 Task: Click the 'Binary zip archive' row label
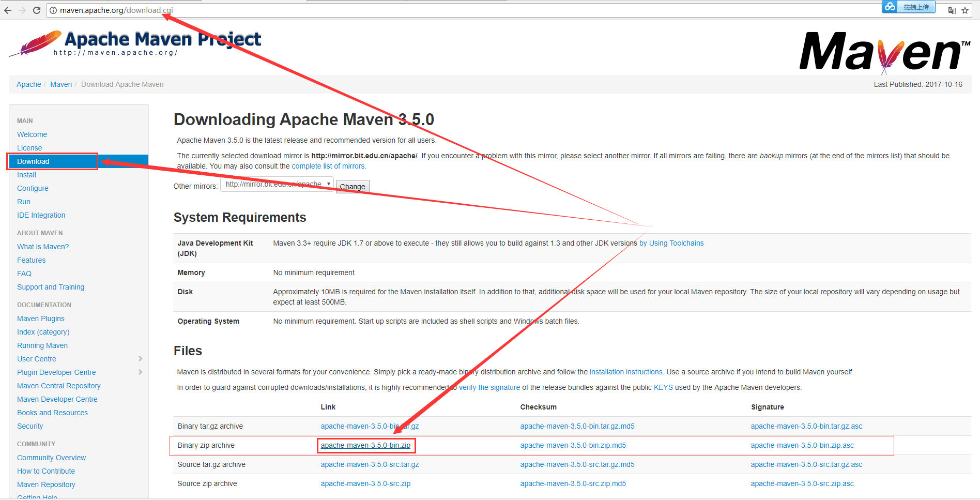(206, 445)
